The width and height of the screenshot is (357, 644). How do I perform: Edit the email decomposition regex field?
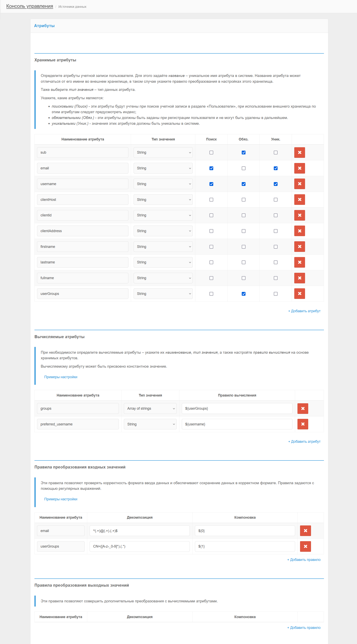140,530
